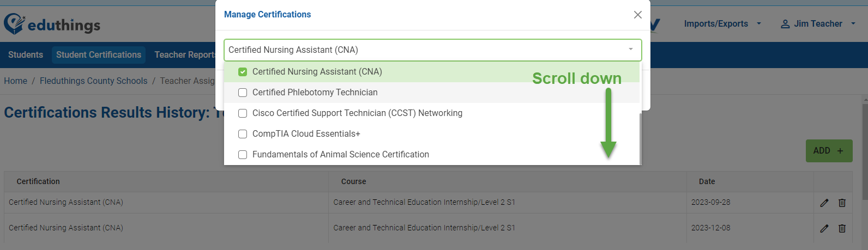
Task: Close the Manage Certifications dialog
Action: click(x=637, y=15)
